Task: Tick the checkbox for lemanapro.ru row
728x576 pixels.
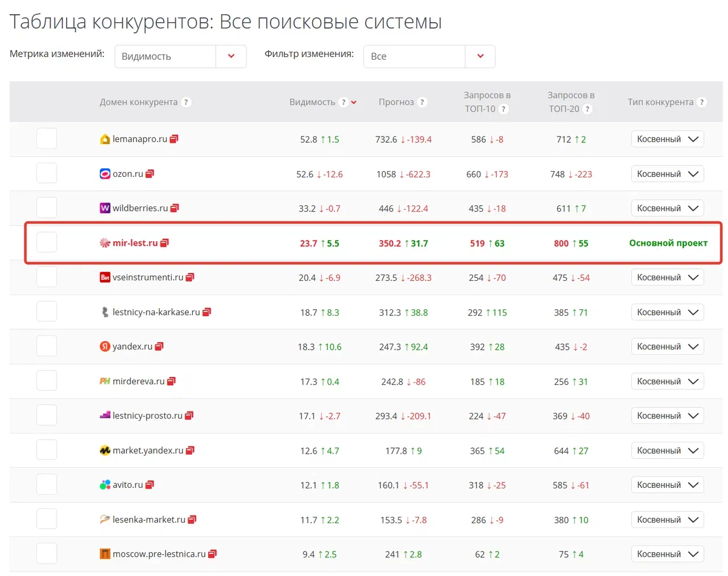Action: pyautogui.click(x=47, y=139)
